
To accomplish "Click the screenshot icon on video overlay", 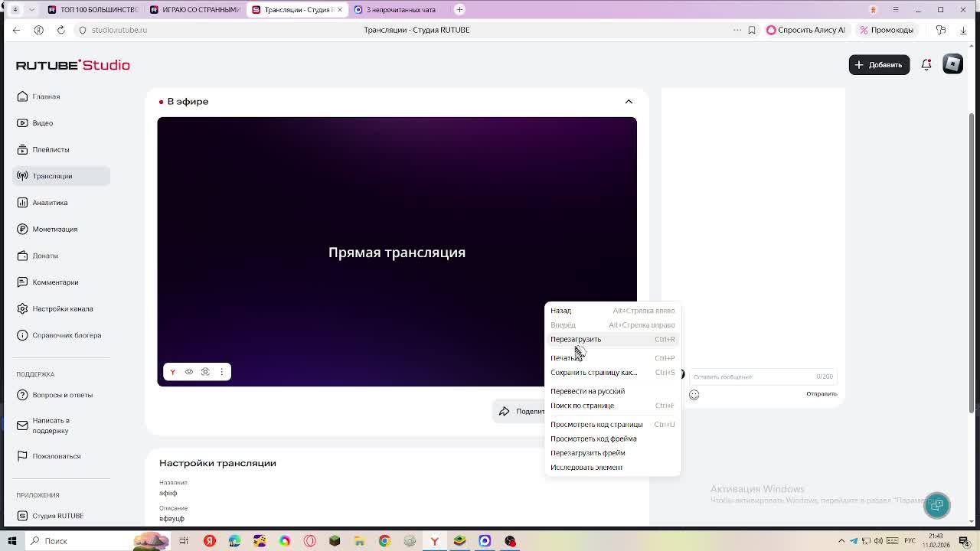I will point(205,372).
